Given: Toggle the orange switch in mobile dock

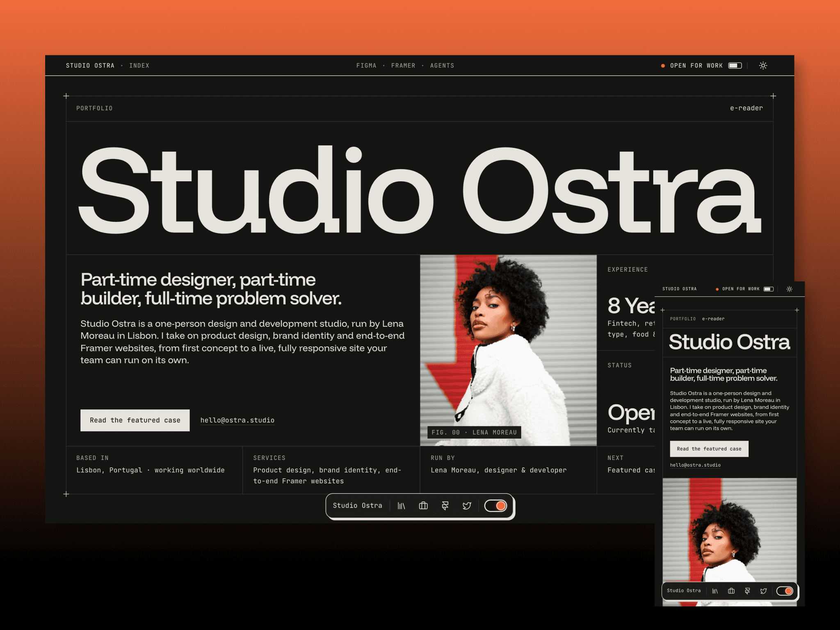Looking at the screenshot, I should click(785, 591).
